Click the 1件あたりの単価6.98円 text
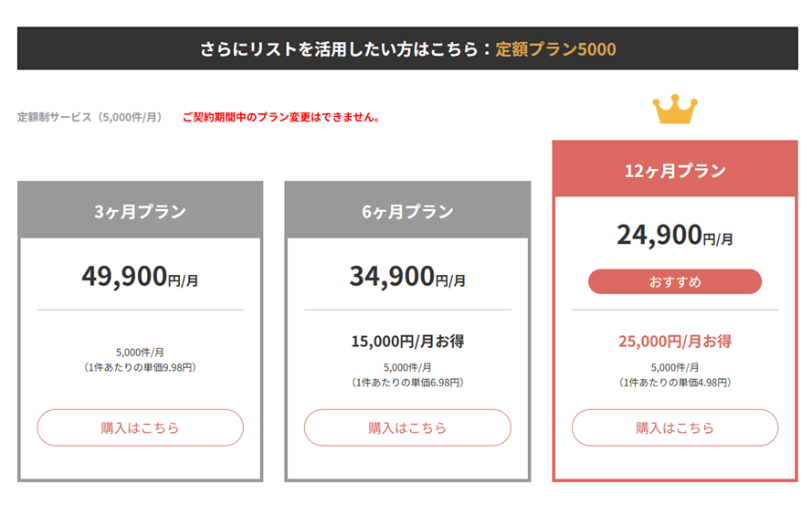Image resolution: width=812 pixels, height=506 pixels. coord(407,383)
